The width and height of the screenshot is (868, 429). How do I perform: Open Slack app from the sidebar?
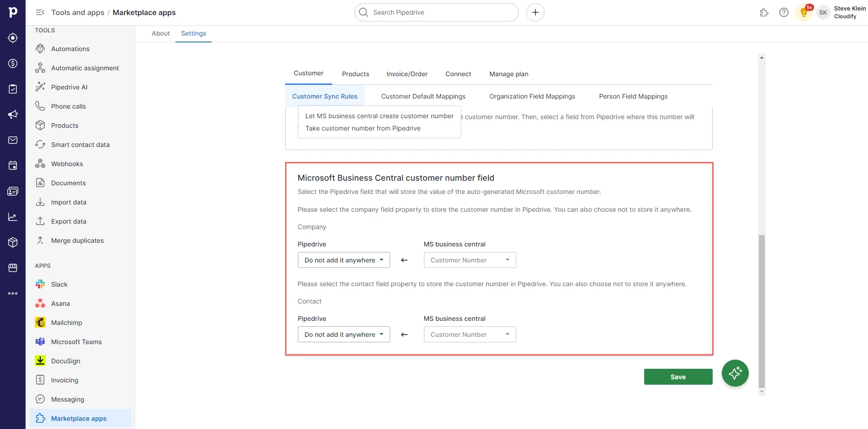pyautogui.click(x=80, y=284)
